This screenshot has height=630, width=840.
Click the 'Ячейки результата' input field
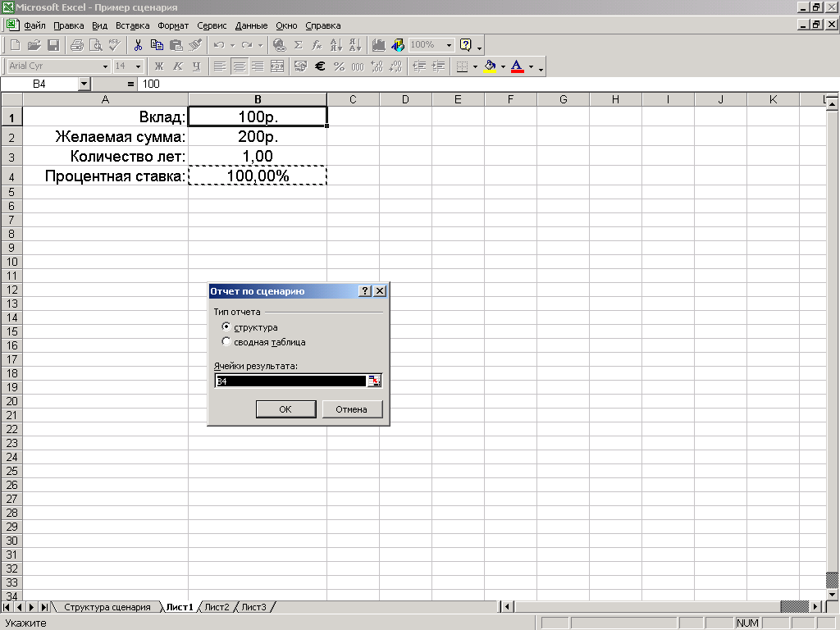tap(291, 381)
